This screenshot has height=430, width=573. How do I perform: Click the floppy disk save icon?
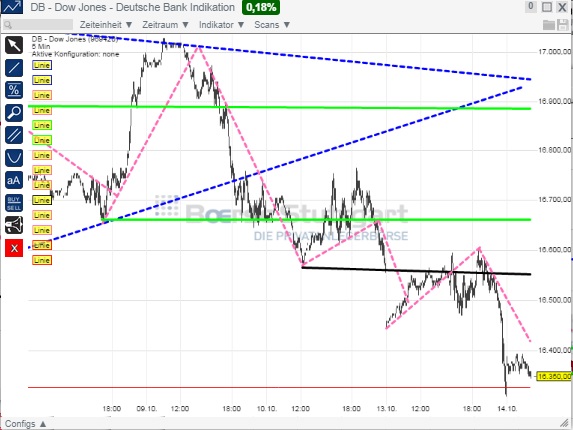[563, 25]
